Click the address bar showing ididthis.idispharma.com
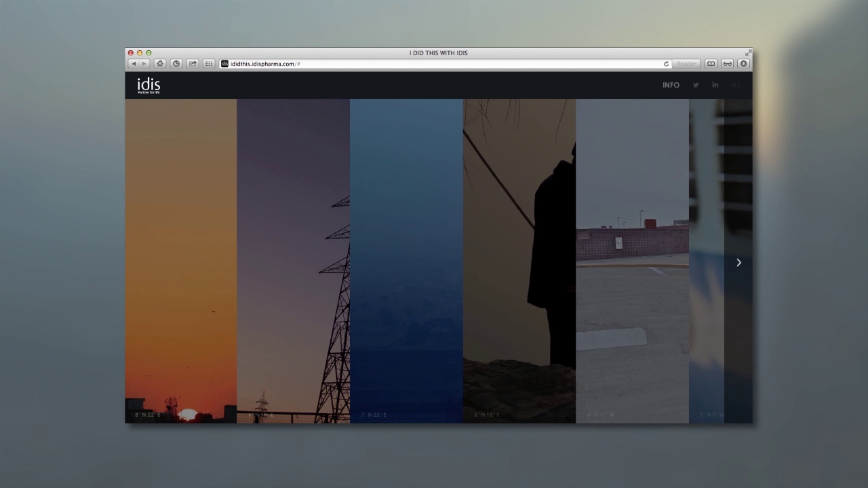Screen dimensions: 868x488 point(446,64)
